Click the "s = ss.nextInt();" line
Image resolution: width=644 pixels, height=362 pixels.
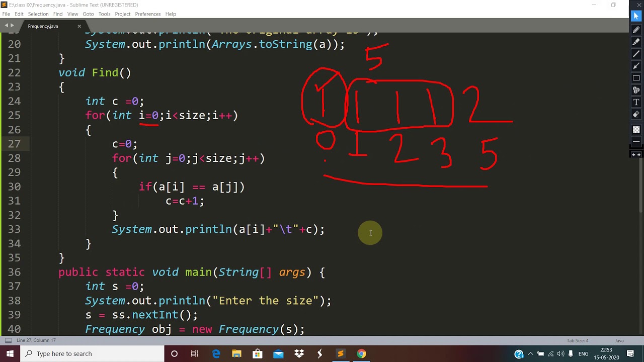[141, 315]
